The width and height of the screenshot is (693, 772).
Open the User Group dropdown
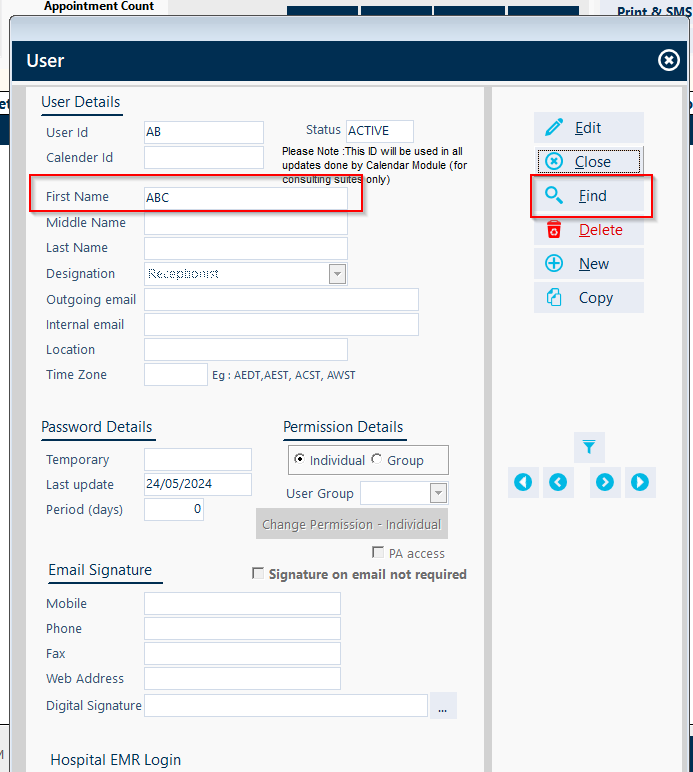(x=437, y=493)
